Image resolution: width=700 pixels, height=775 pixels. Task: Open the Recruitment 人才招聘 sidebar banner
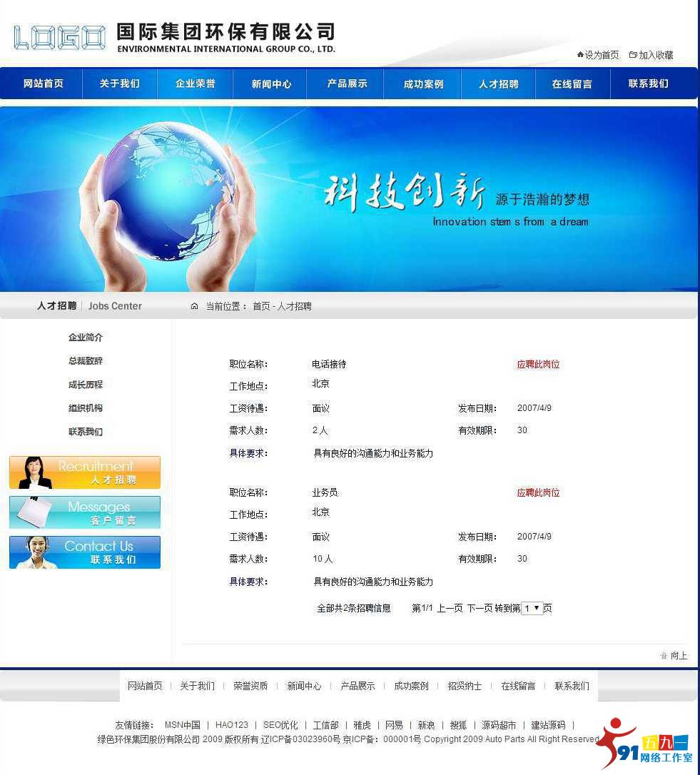coord(84,472)
